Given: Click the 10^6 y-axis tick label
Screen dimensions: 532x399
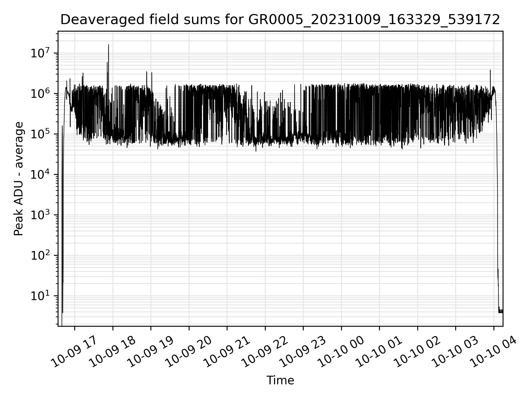Looking at the screenshot, I should [41, 93].
